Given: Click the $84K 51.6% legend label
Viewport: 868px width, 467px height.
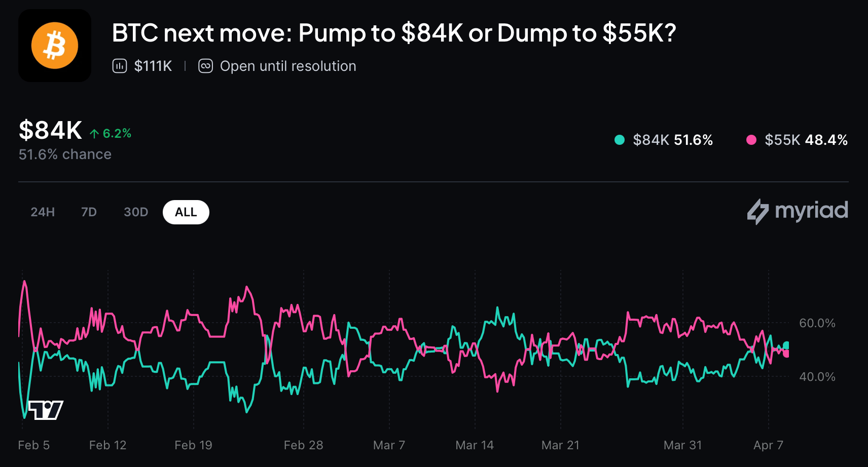Looking at the screenshot, I should coord(673,140).
